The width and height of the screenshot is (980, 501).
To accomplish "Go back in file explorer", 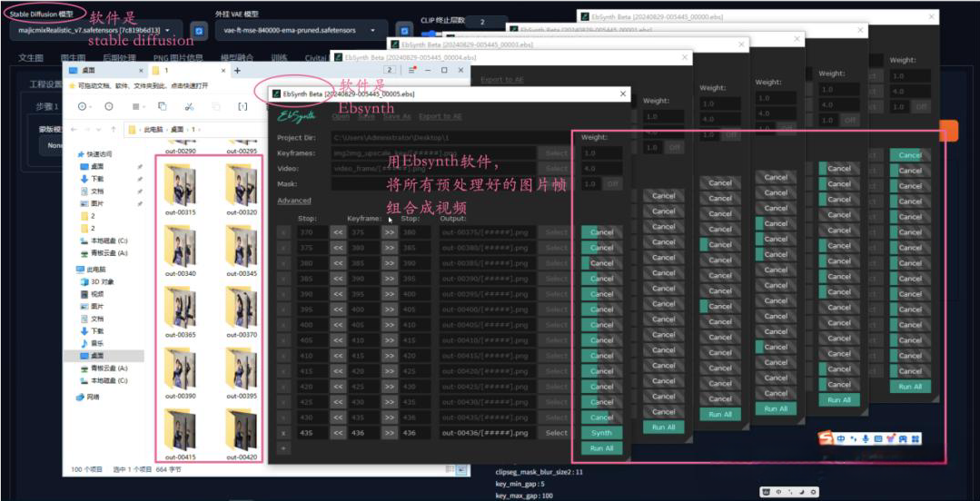I will click(74, 129).
